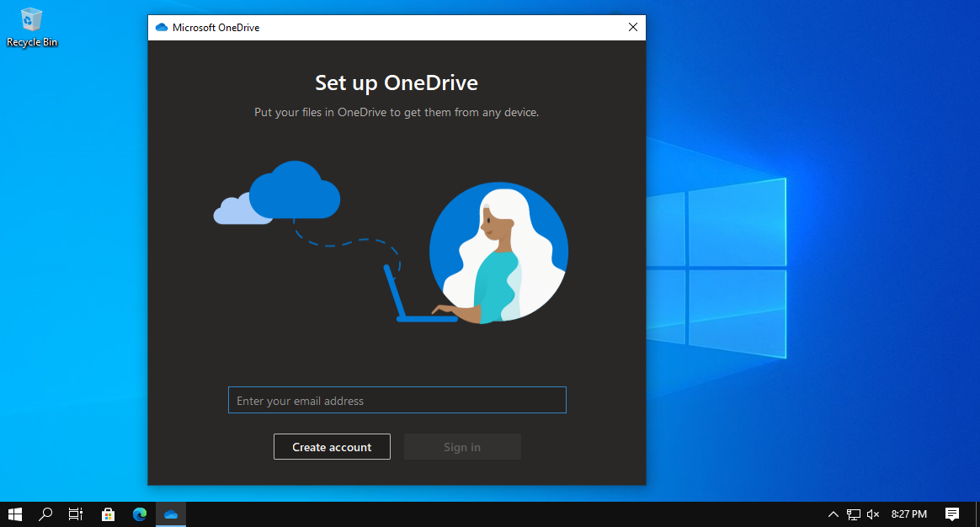Viewport: 980px width, 527px height.
Task: Launch Microsoft Edge from taskbar
Action: point(140,514)
